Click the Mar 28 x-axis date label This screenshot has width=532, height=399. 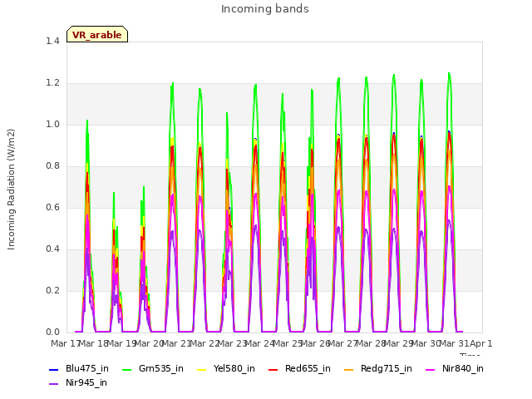tap(371, 343)
